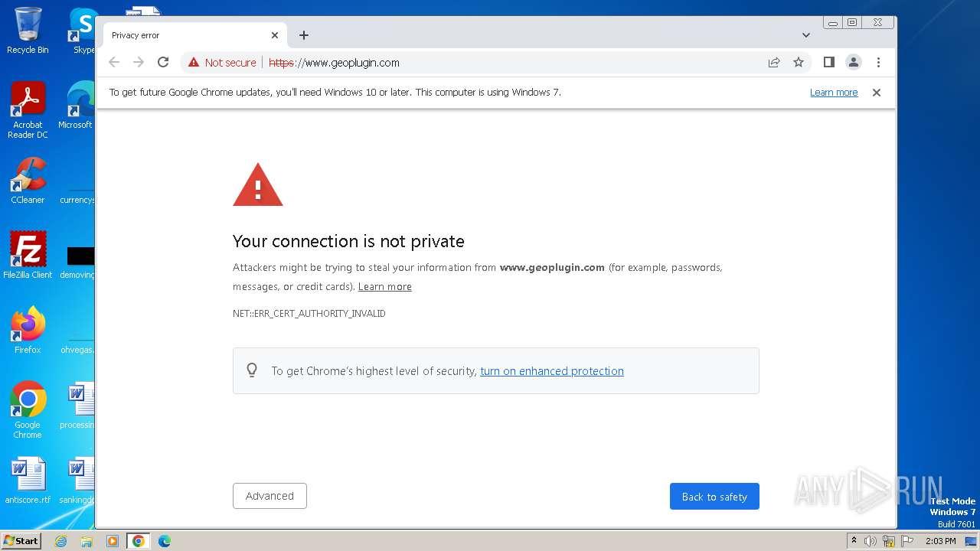Open the tab search chevron
The height and width of the screenshot is (551, 980).
pos(806,35)
